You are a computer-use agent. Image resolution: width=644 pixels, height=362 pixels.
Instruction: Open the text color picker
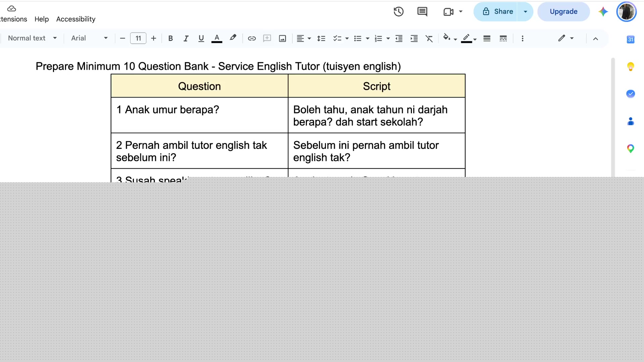click(217, 39)
